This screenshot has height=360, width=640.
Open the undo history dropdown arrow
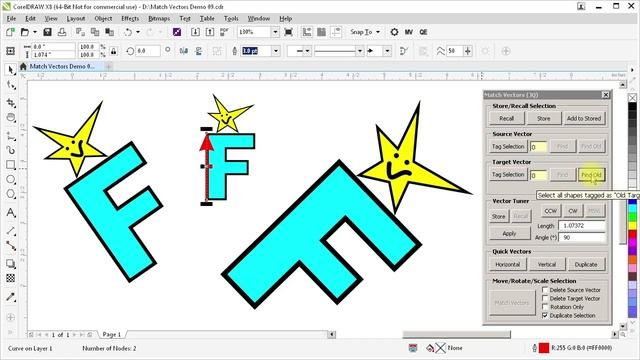138,32
